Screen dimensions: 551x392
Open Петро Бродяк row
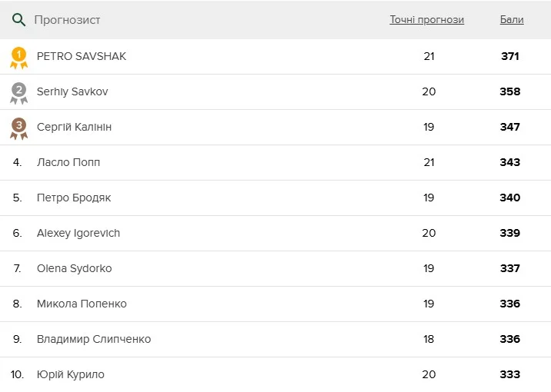coord(74,198)
